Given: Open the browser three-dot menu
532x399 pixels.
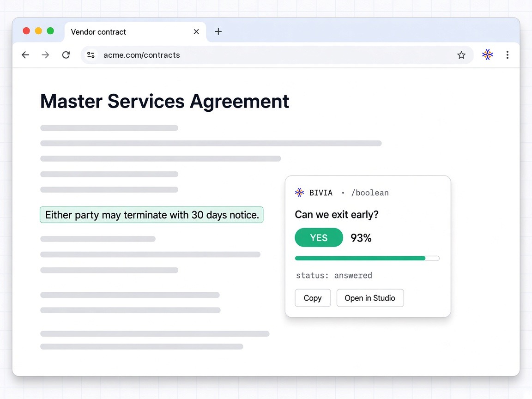Looking at the screenshot, I should tap(507, 55).
